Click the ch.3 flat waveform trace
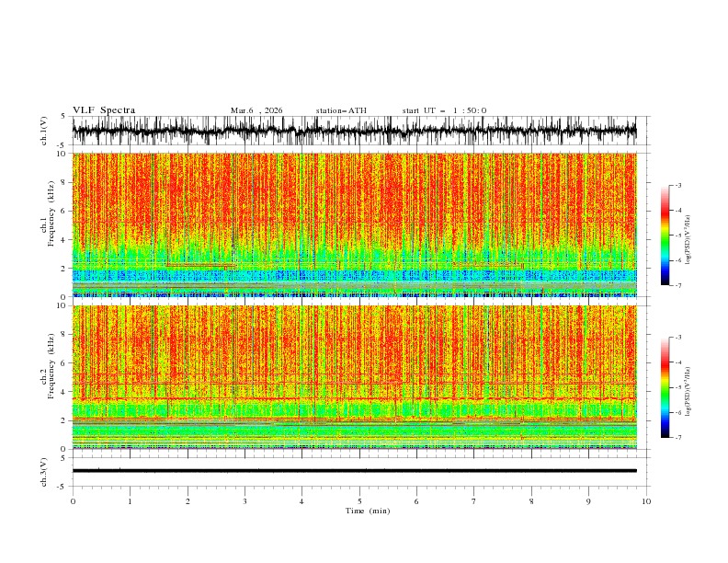 click(x=354, y=471)
